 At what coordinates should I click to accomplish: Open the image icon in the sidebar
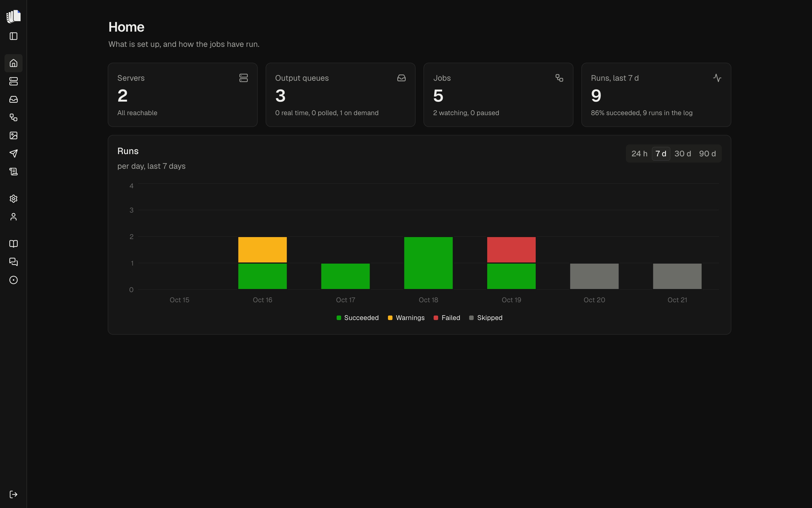pos(14,135)
